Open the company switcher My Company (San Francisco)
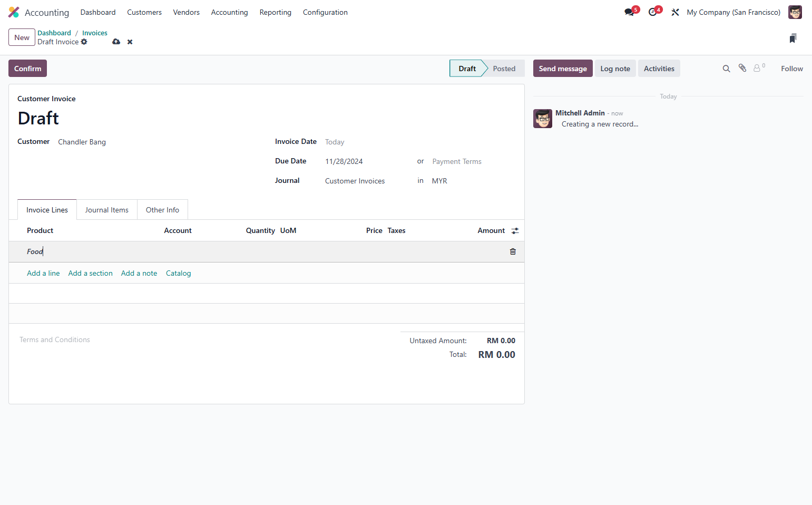The image size is (812, 505). point(733,12)
